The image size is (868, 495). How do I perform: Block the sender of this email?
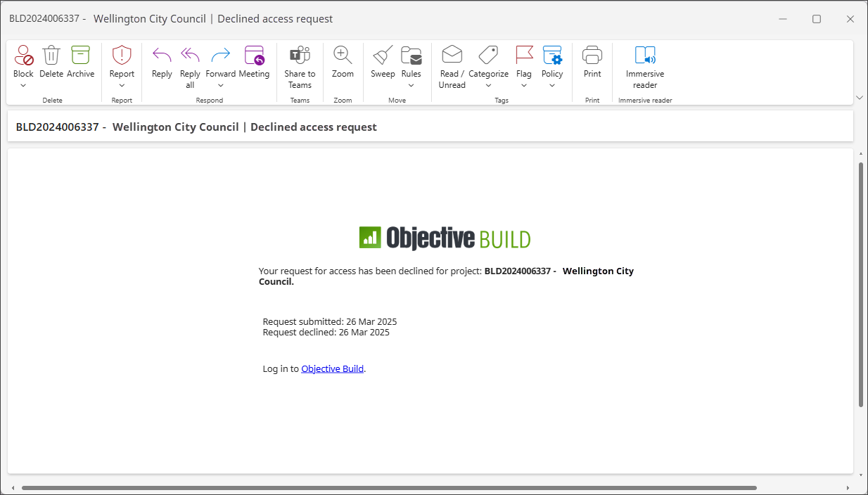23,61
